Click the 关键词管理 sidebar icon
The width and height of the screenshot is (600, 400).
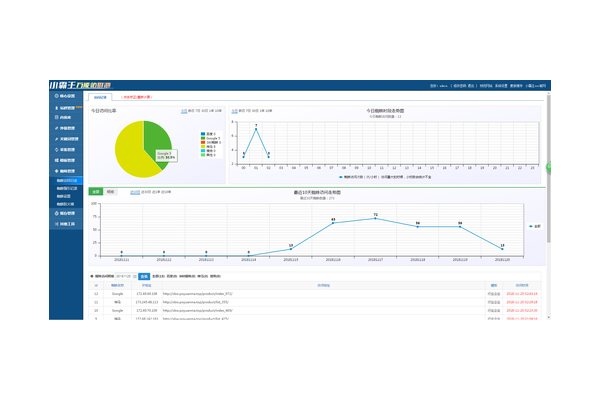55,138
